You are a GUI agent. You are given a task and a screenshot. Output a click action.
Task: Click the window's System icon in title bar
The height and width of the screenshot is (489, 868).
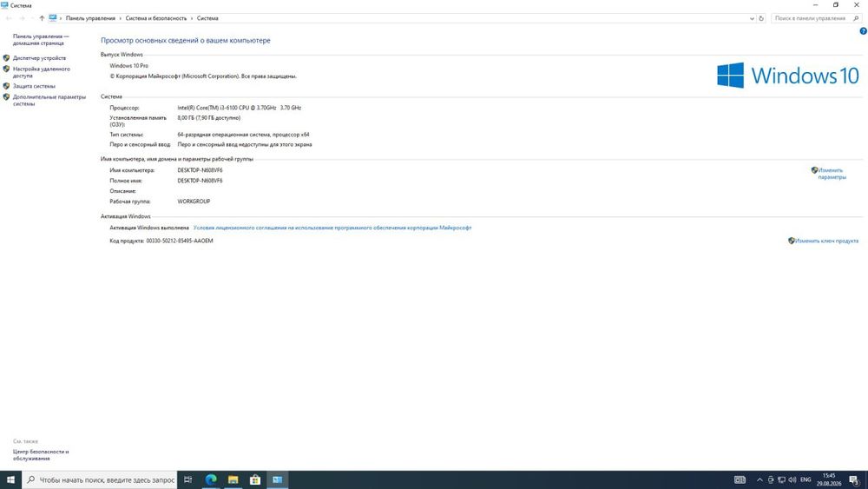click(4, 5)
